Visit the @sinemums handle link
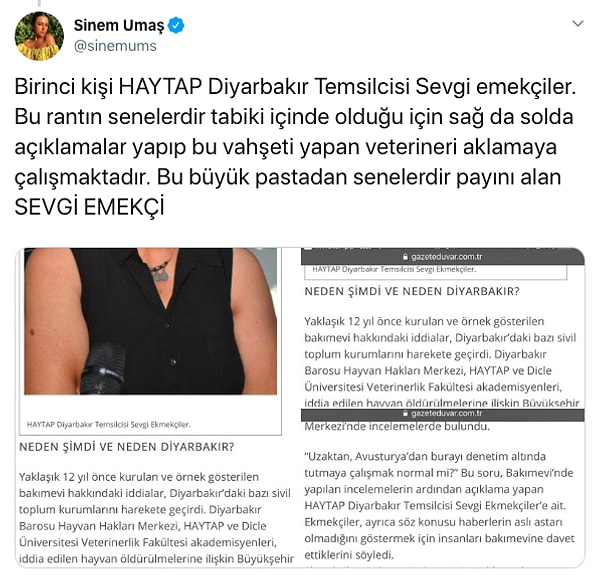 coord(115,46)
